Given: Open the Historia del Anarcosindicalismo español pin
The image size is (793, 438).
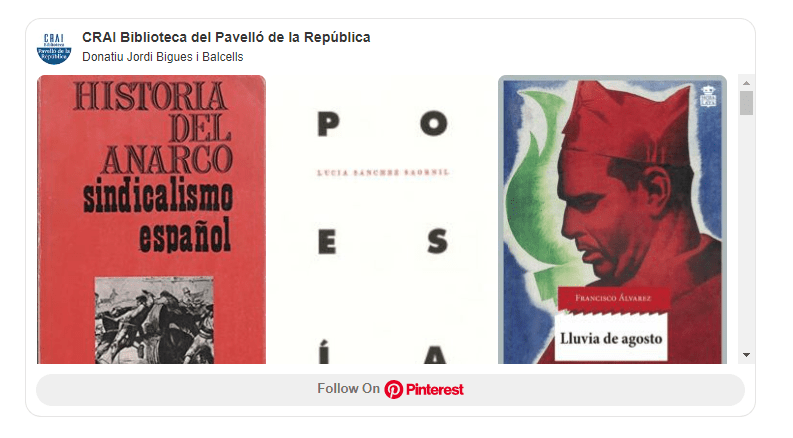Looking at the screenshot, I should click(x=151, y=220).
